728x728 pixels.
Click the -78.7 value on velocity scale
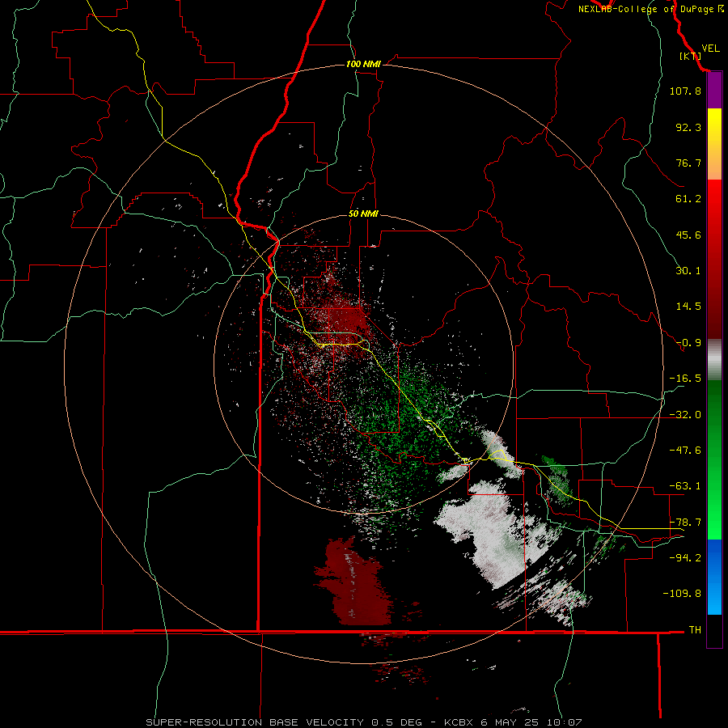685,523
